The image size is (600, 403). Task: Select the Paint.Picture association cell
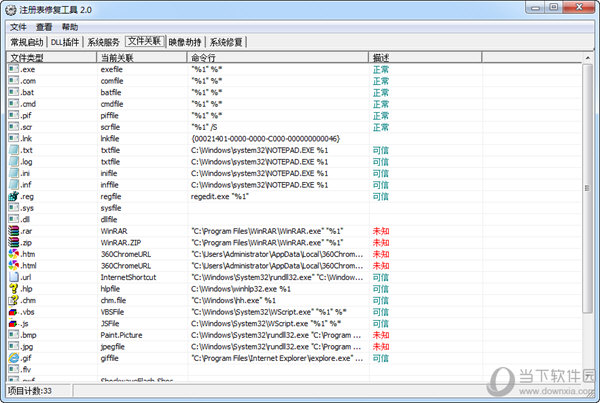[121, 335]
